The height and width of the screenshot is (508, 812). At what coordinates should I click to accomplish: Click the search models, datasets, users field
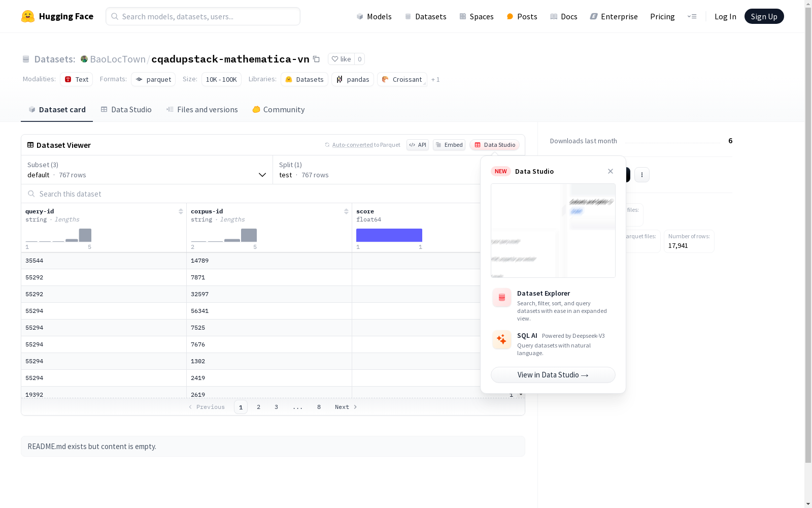pyautogui.click(x=203, y=16)
